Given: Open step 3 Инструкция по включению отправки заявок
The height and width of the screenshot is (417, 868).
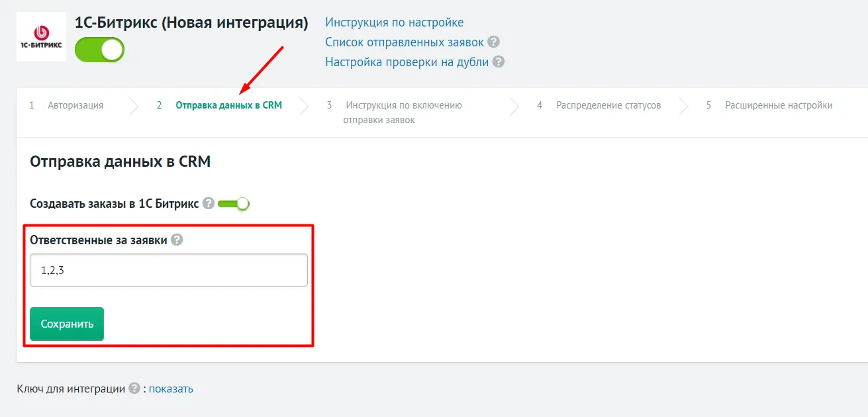Looking at the screenshot, I should pyautogui.click(x=395, y=113).
